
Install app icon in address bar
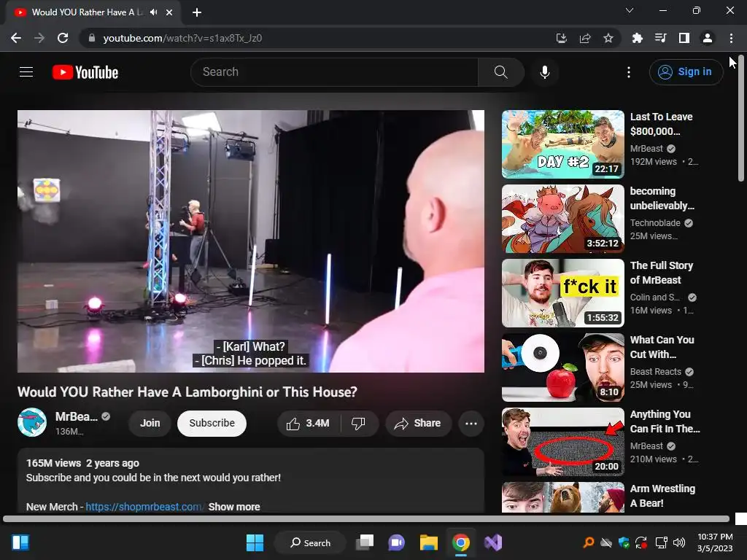tap(562, 38)
